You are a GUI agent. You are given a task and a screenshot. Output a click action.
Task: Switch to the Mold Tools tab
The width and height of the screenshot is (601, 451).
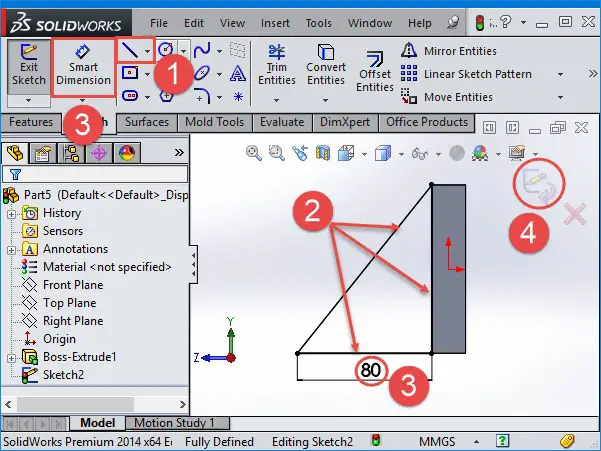click(x=215, y=122)
